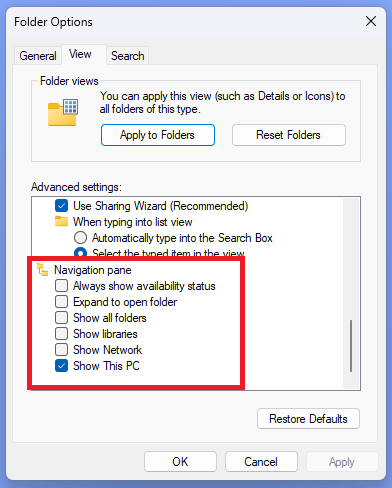This screenshot has height=488, width=392.
Task: Close the Folder Options dialog
Action: [371, 21]
